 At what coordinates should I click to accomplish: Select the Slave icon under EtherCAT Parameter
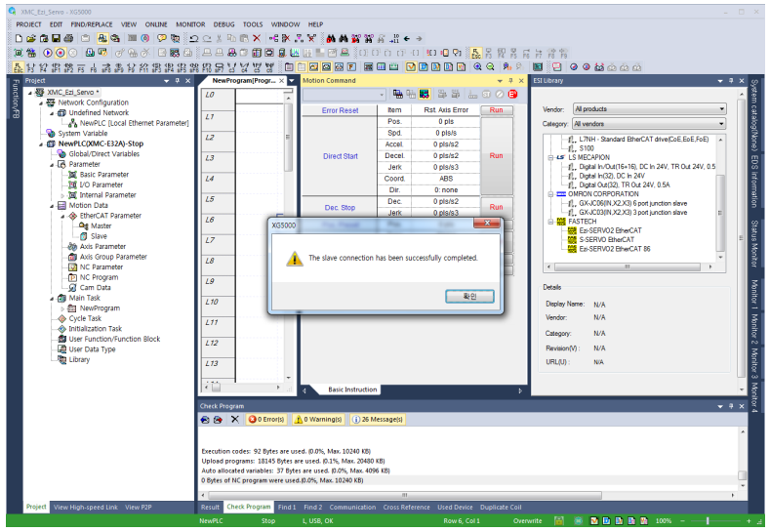click(x=84, y=236)
